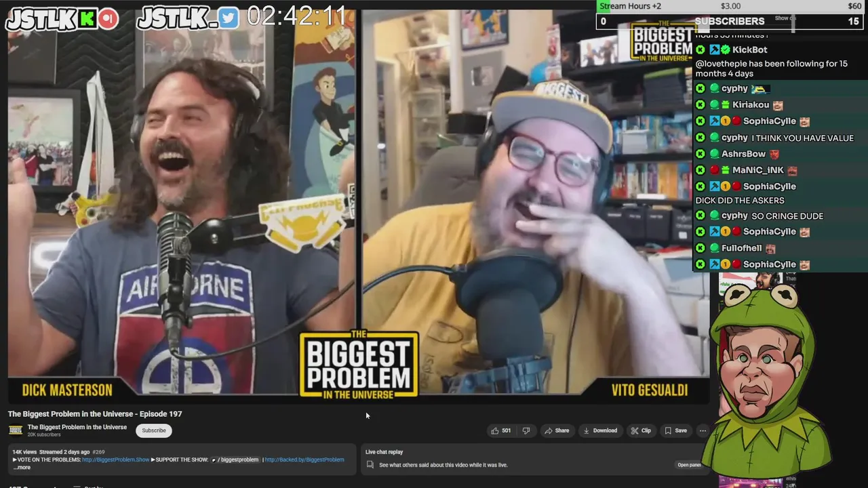
Task: Click KickBot username in stream chat
Action: pos(749,49)
